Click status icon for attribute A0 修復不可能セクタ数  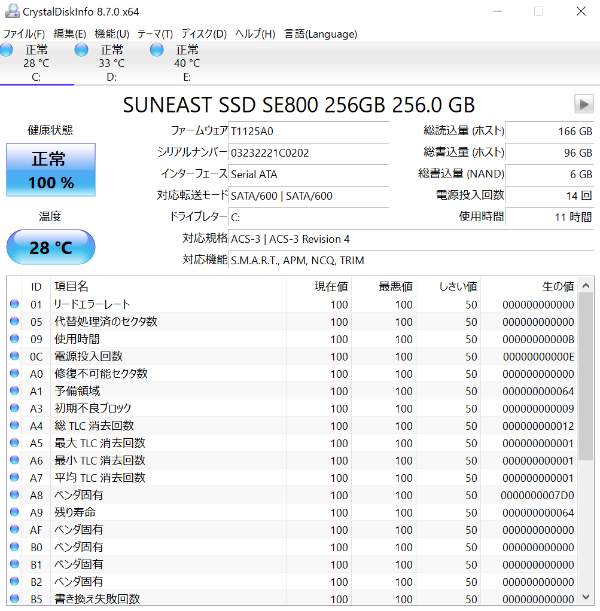(14, 373)
